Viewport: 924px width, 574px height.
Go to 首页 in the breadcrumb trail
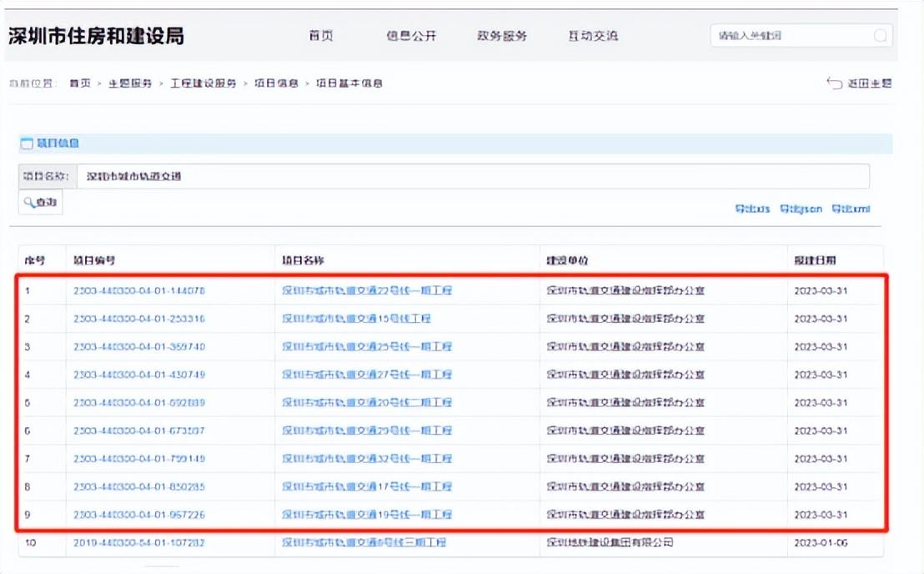point(80,83)
